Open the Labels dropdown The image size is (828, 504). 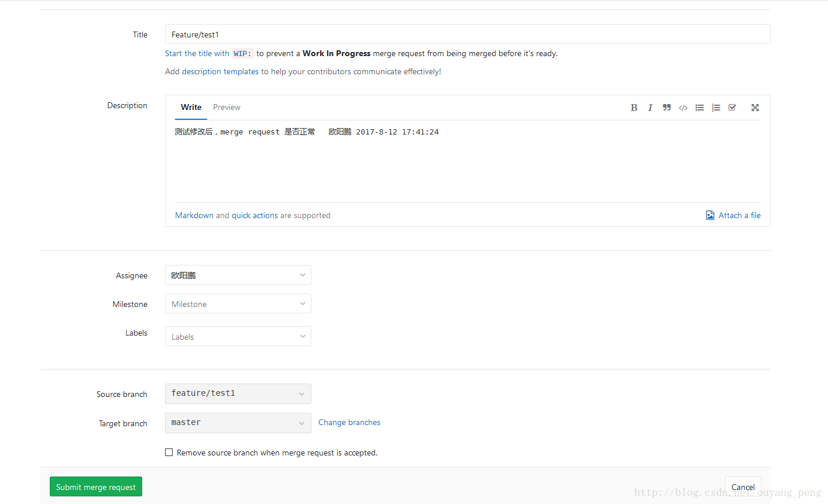tap(238, 336)
